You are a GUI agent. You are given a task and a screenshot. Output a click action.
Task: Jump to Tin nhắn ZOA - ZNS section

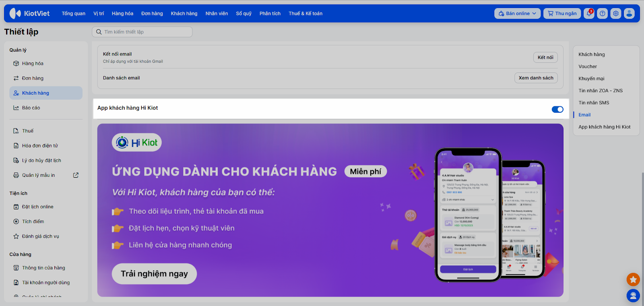pos(601,91)
